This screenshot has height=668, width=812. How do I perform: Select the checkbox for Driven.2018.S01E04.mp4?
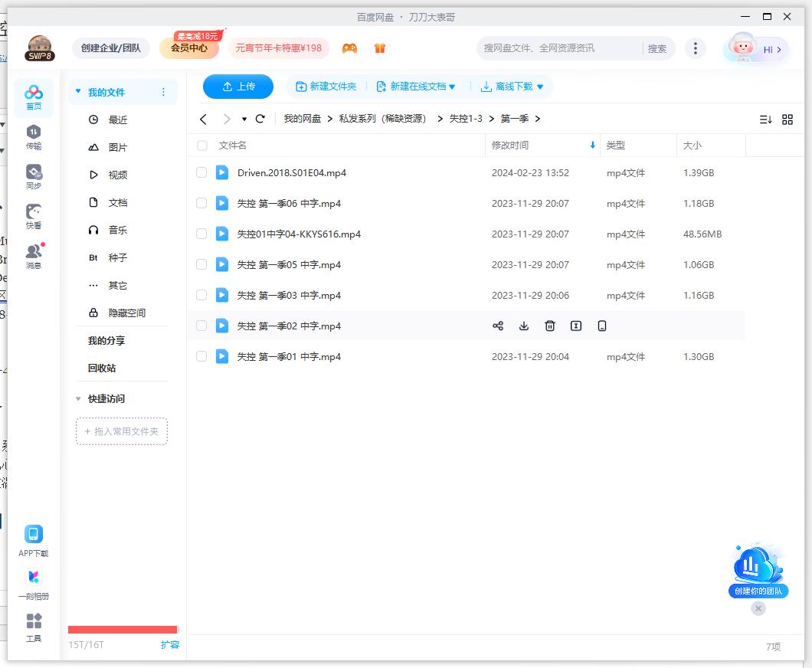click(x=201, y=172)
